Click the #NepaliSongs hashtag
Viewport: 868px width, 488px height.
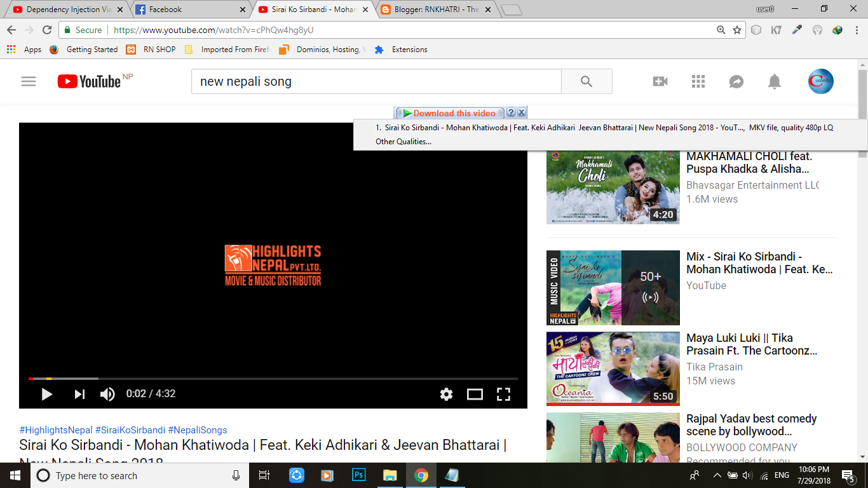[x=198, y=430]
